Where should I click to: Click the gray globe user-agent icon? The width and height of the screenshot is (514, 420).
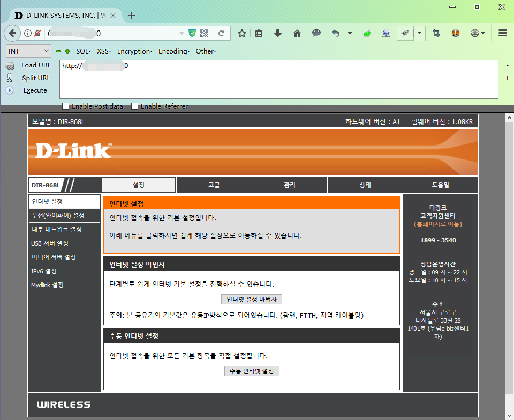point(475,33)
